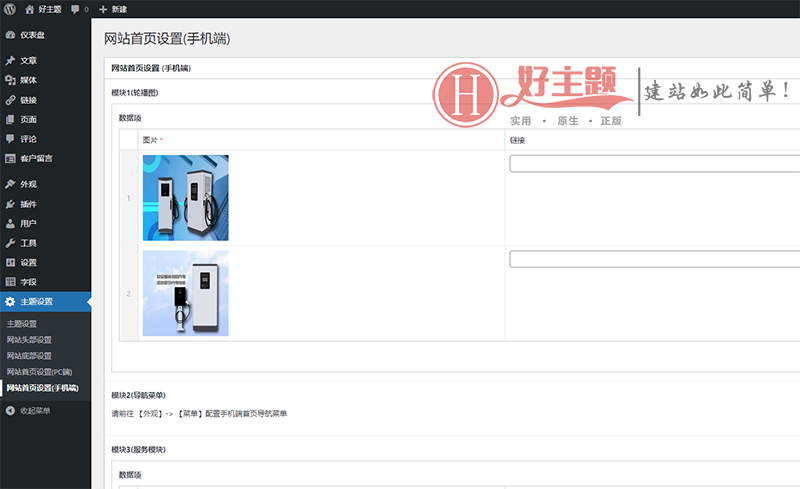Select 网站首页设置(手机端) submenu link
The width and height of the screenshot is (800, 489).
42,388
